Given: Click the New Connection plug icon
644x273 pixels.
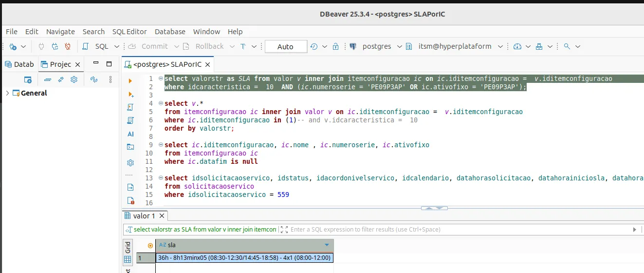Looking at the screenshot, I should click(x=13, y=46).
